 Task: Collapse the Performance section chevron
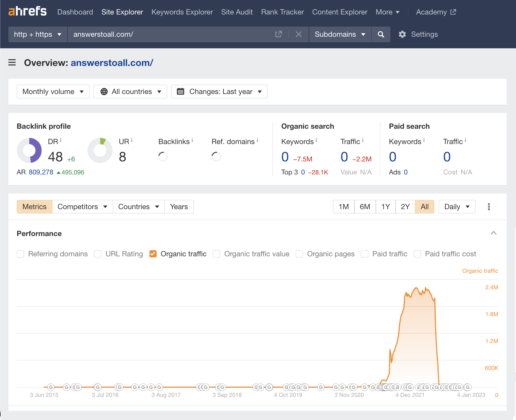[x=493, y=233]
